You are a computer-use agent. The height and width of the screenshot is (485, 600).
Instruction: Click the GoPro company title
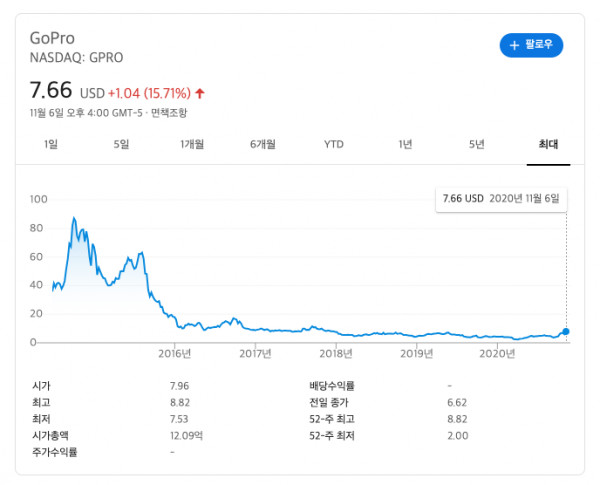point(52,38)
